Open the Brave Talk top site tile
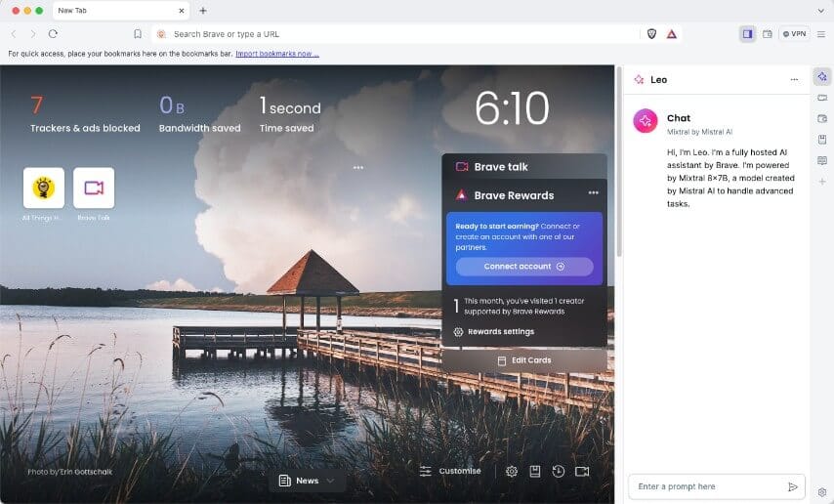The height and width of the screenshot is (504, 834). (x=94, y=188)
